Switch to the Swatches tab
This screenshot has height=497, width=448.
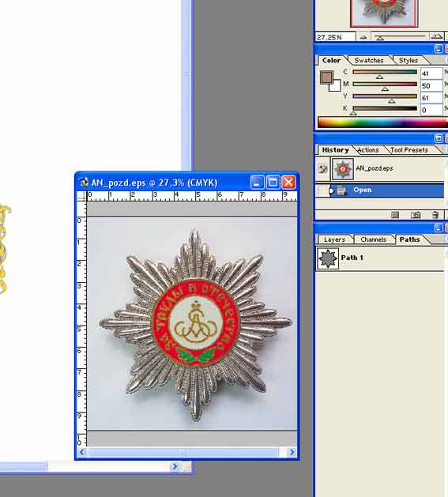pyautogui.click(x=369, y=60)
